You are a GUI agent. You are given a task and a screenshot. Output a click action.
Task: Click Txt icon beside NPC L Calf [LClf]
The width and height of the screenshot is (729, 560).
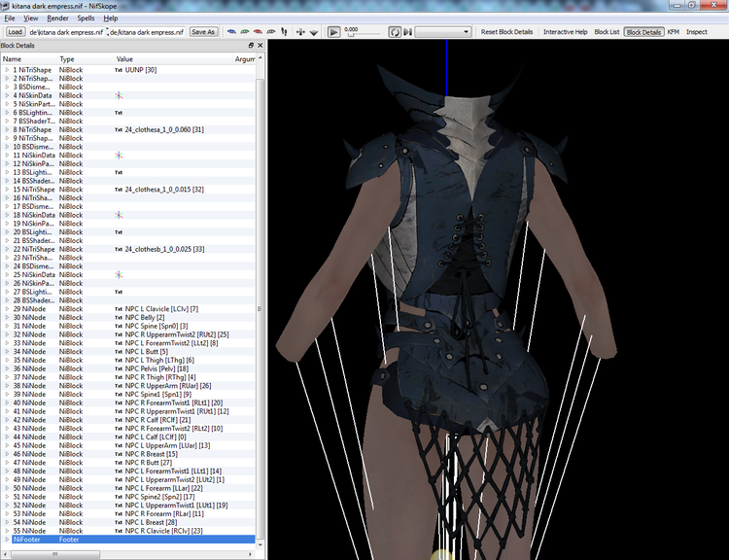(x=119, y=437)
